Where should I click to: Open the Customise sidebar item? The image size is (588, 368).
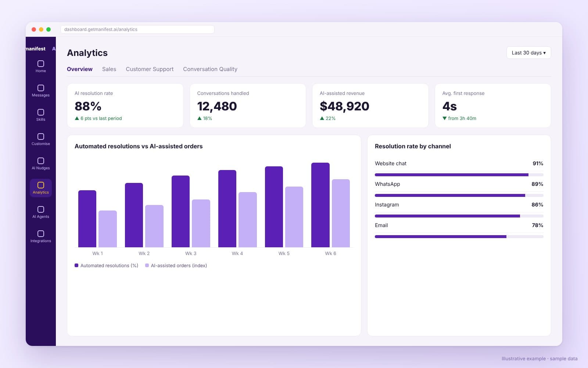[x=41, y=139]
